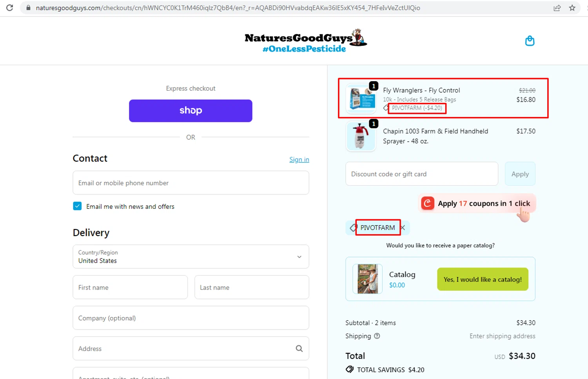Focus the Discount code or gift card field
The image size is (588, 379).
422,174
